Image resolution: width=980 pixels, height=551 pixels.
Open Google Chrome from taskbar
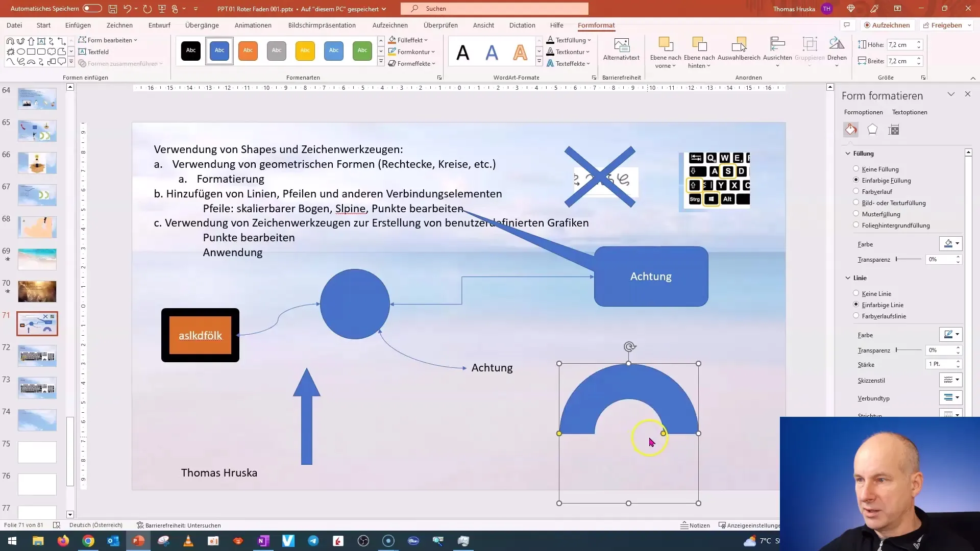(x=88, y=541)
